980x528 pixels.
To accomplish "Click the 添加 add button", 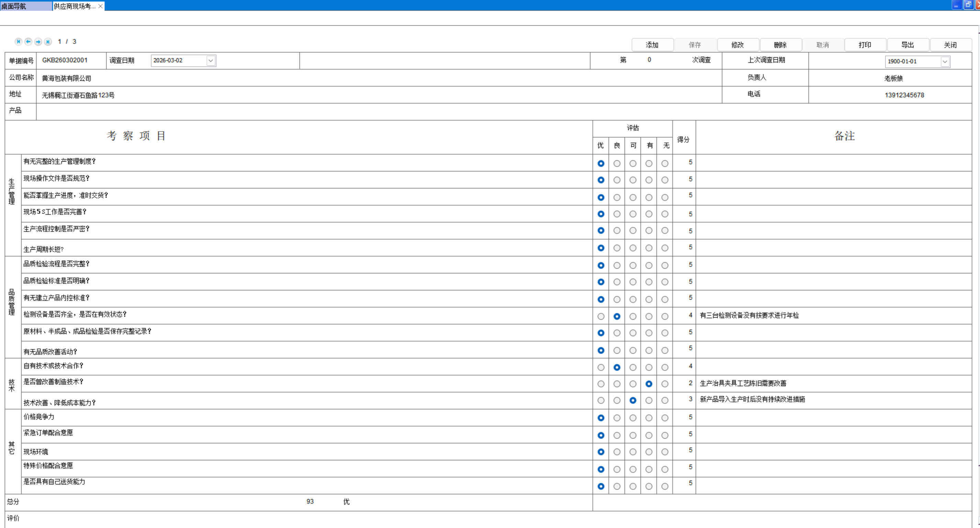I will coord(652,45).
